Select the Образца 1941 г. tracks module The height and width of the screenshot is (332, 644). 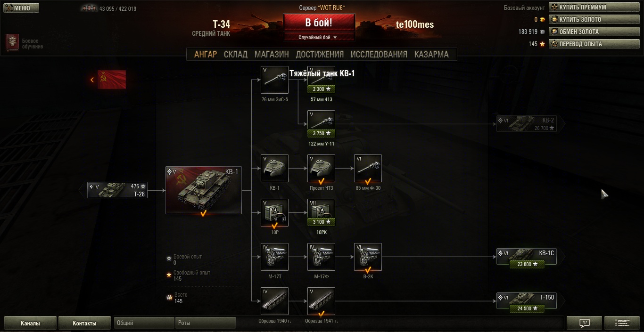[x=321, y=301]
